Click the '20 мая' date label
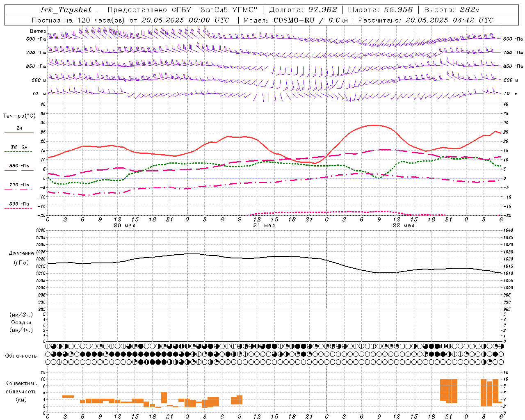Screen dimensions: 525x420 coord(124,226)
